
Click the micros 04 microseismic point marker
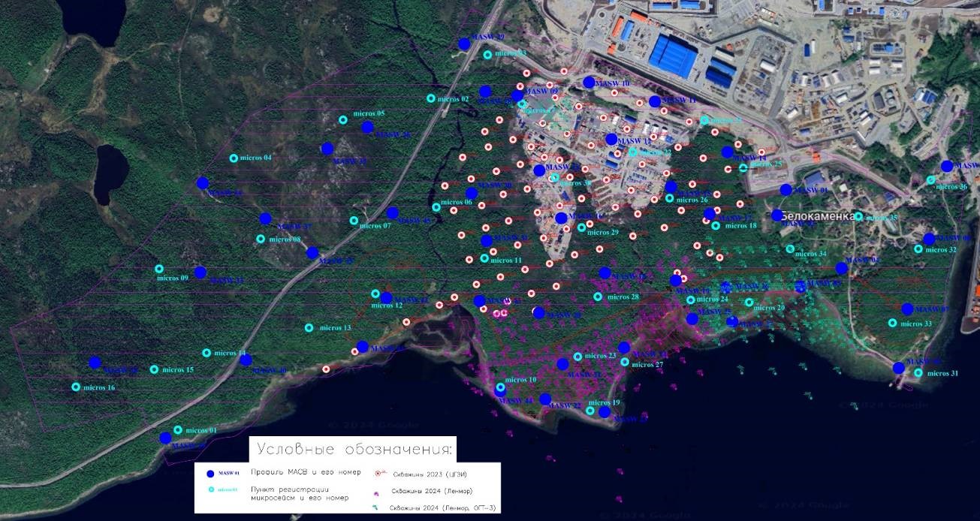click(234, 158)
